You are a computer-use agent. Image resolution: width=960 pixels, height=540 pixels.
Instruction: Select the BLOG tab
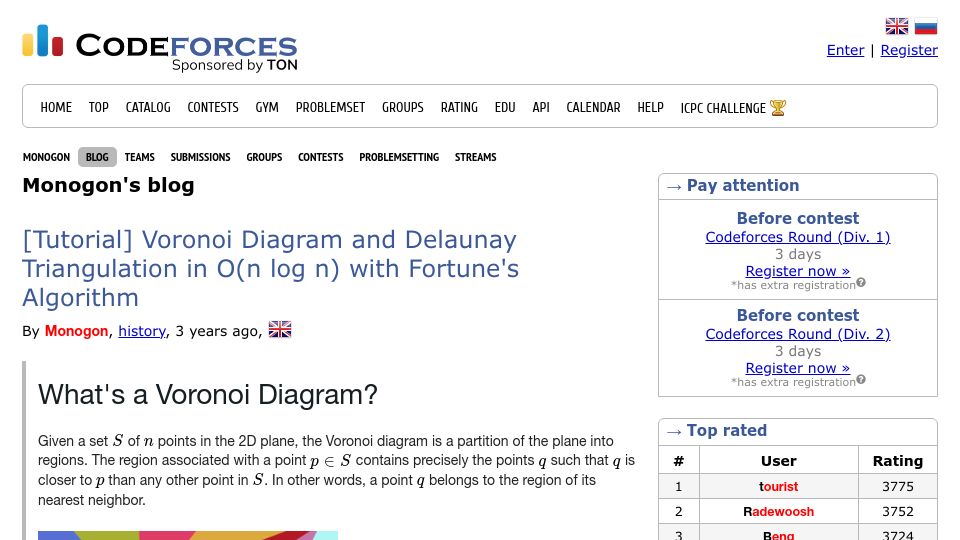point(97,157)
